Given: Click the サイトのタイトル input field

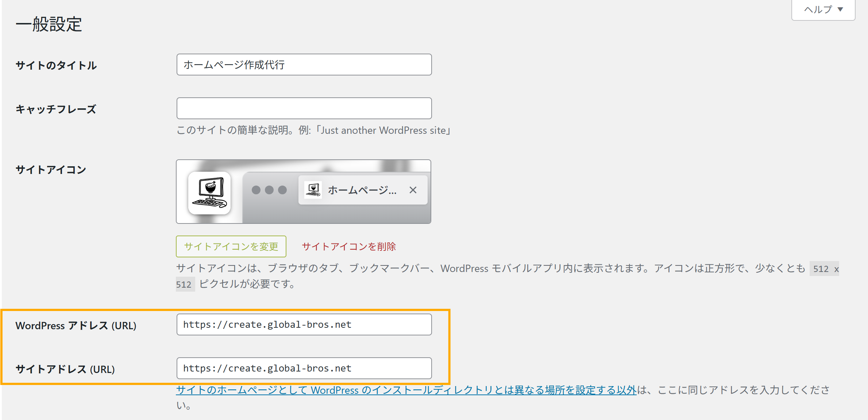Looking at the screenshot, I should click(304, 65).
